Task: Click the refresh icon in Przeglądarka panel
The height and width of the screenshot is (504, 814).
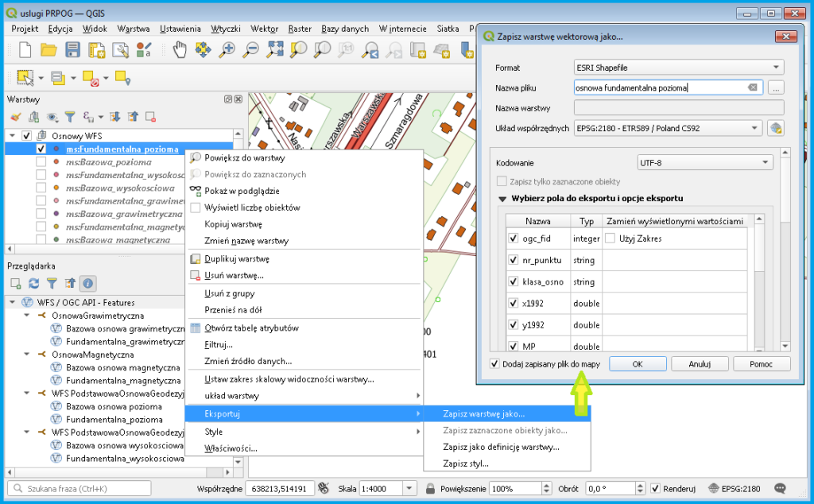Action: pyautogui.click(x=34, y=283)
